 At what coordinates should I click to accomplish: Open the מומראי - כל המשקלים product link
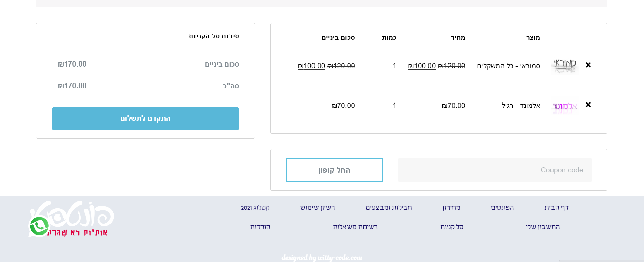(508, 66)
